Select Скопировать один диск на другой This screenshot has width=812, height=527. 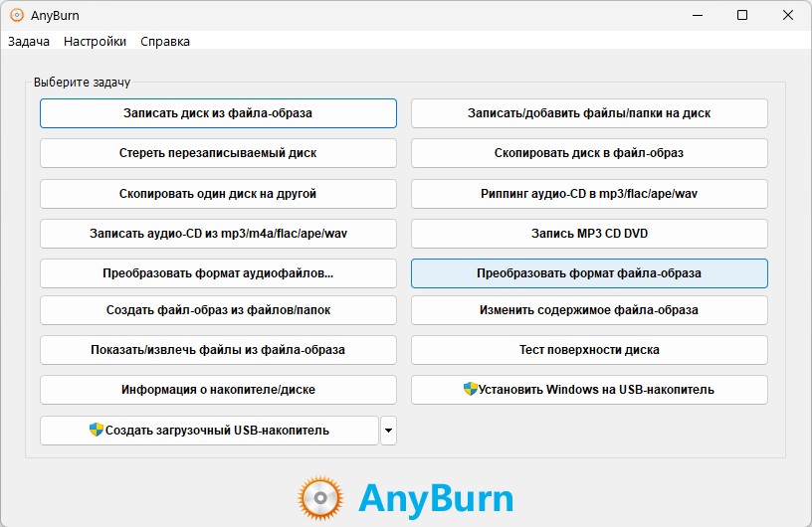pos(218,194)
